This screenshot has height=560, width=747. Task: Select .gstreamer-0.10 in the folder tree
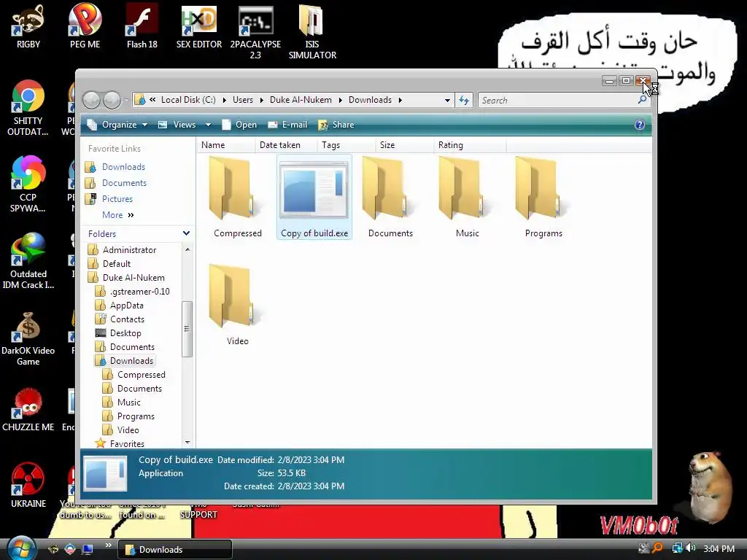point(139,292)
